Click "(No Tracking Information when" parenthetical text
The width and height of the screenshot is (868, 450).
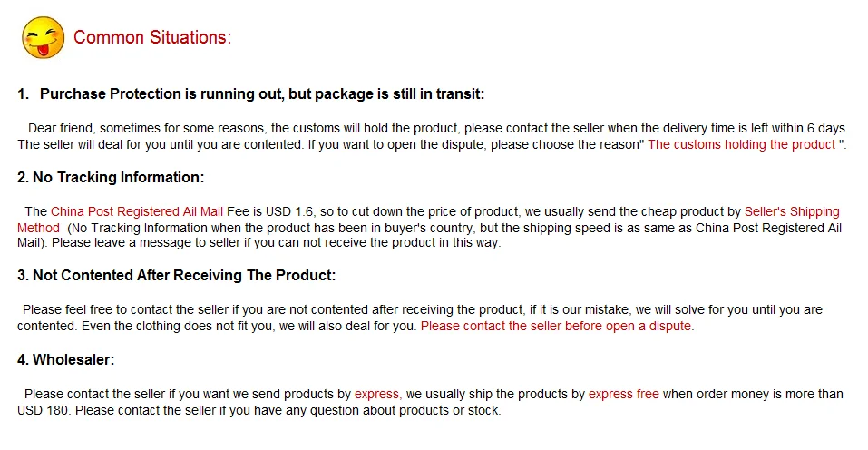pyautogui.click(x=157, y=228)
